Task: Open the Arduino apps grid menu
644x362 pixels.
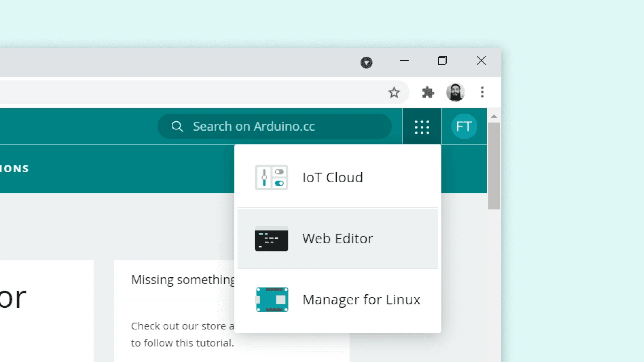Action: coord(422,127)
